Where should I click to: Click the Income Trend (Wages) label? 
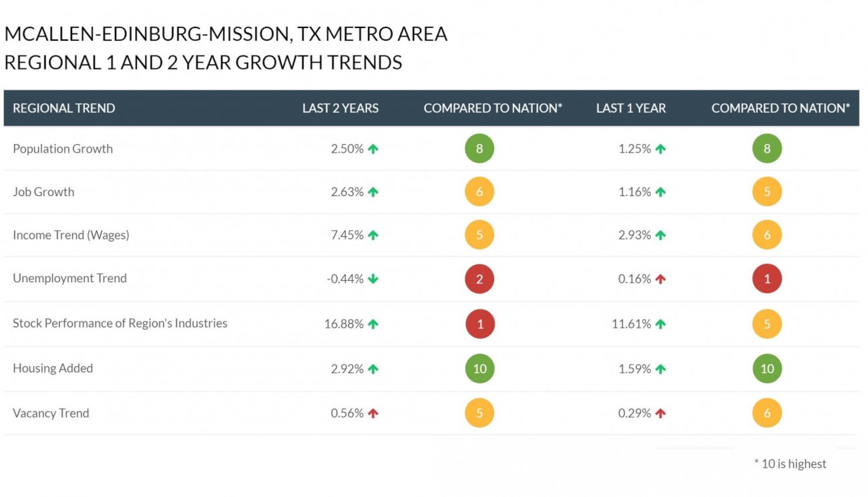click(x=71, y=235)
